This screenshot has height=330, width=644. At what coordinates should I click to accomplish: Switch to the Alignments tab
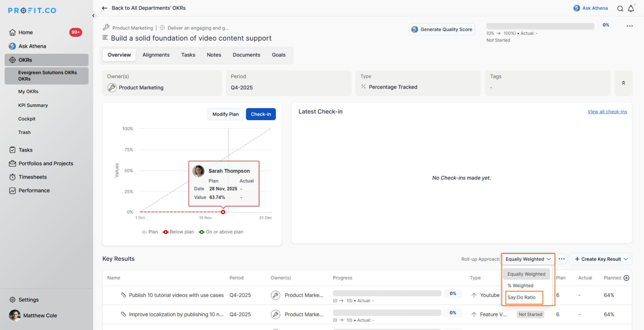tap(156, 55)
